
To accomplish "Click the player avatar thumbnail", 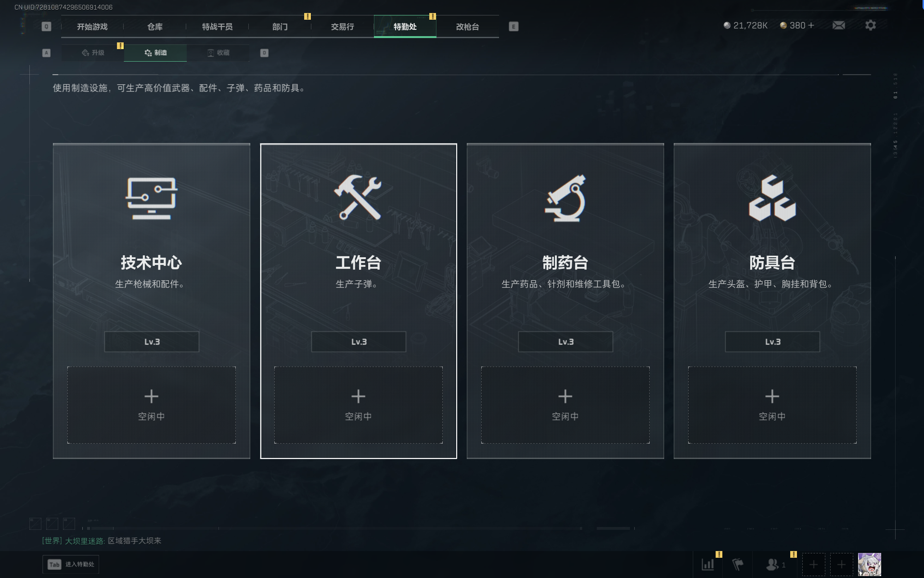I will [x=870, y=565].
